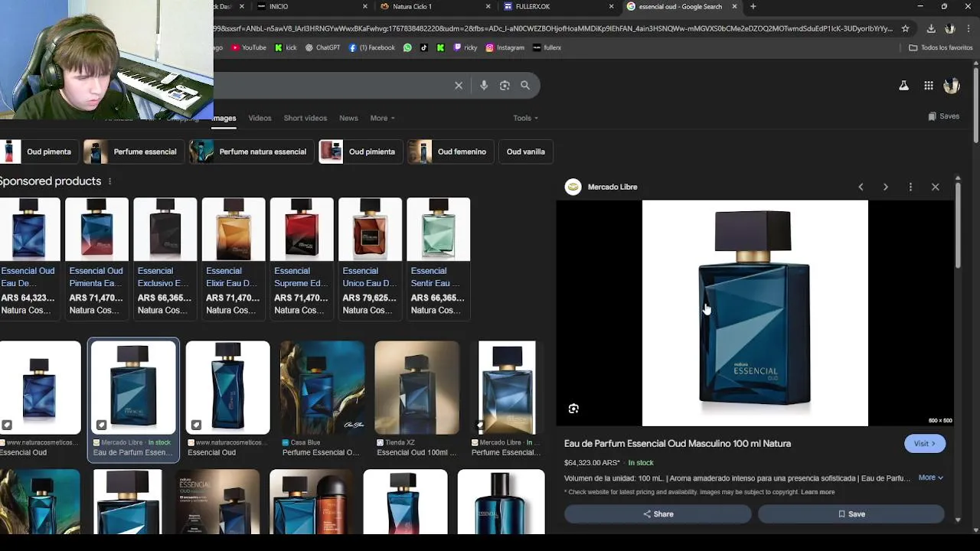Click the Visit button in preview panel
980x551 pixels.
(925, 444)
